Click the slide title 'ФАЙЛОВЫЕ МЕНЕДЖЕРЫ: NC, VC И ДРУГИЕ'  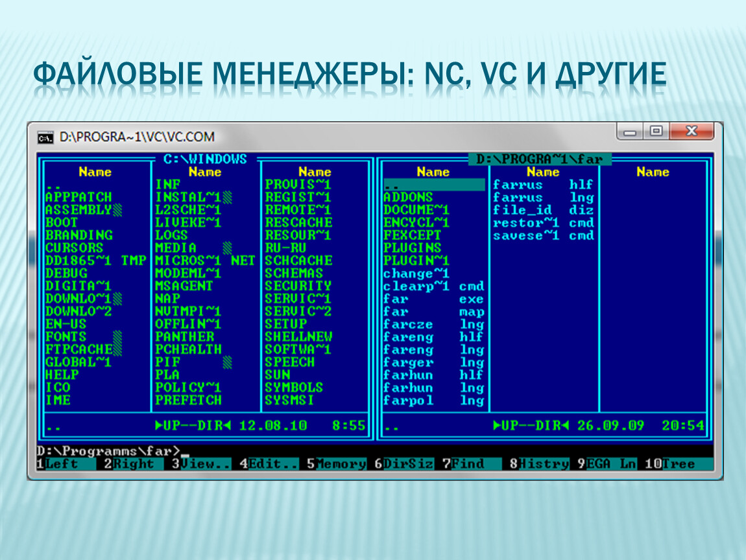[350, 75]
